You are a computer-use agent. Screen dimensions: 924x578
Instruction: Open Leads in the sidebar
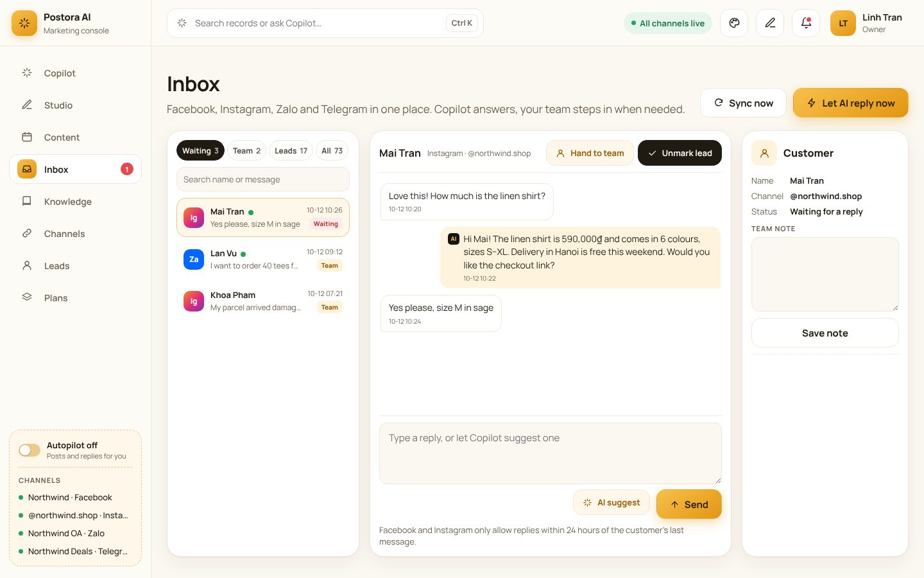click(76, 266)
